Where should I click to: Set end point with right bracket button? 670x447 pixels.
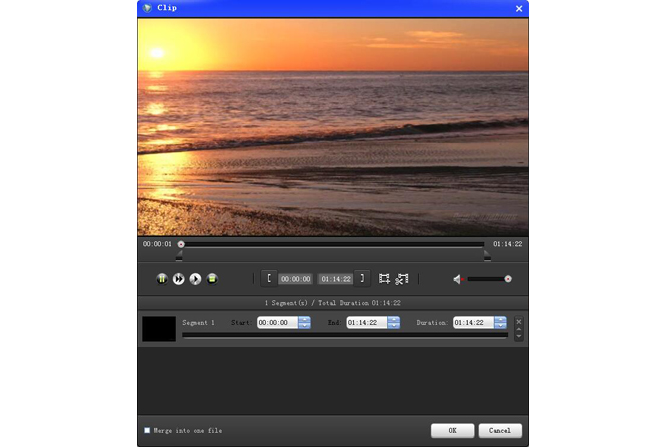point(362,279)
